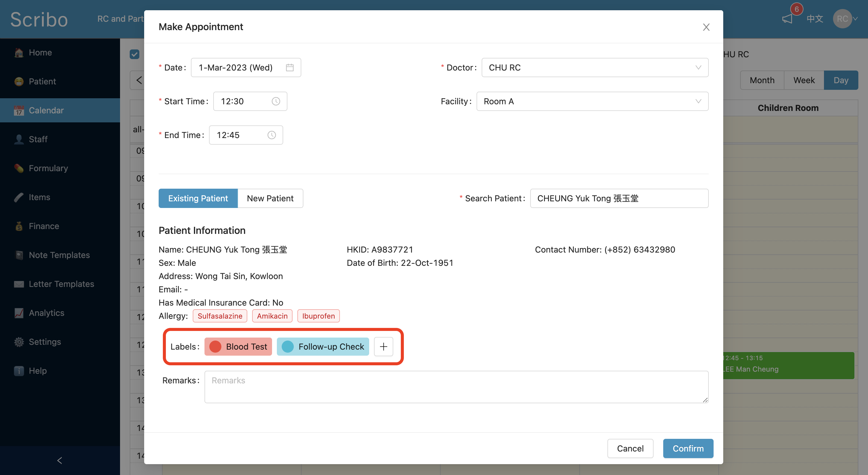This screenshot has width=868, height=475.
Task: Open the RC user avatar menu
Action: 843,19
